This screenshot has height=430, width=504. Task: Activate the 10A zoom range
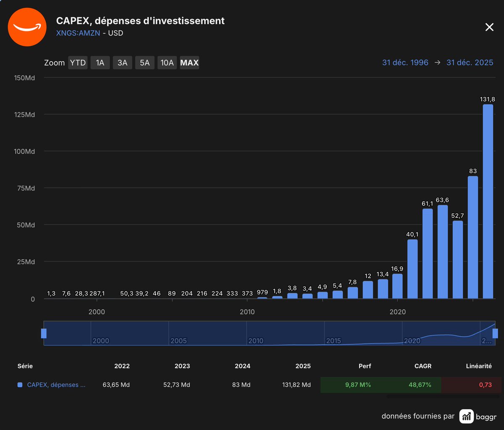167,63
